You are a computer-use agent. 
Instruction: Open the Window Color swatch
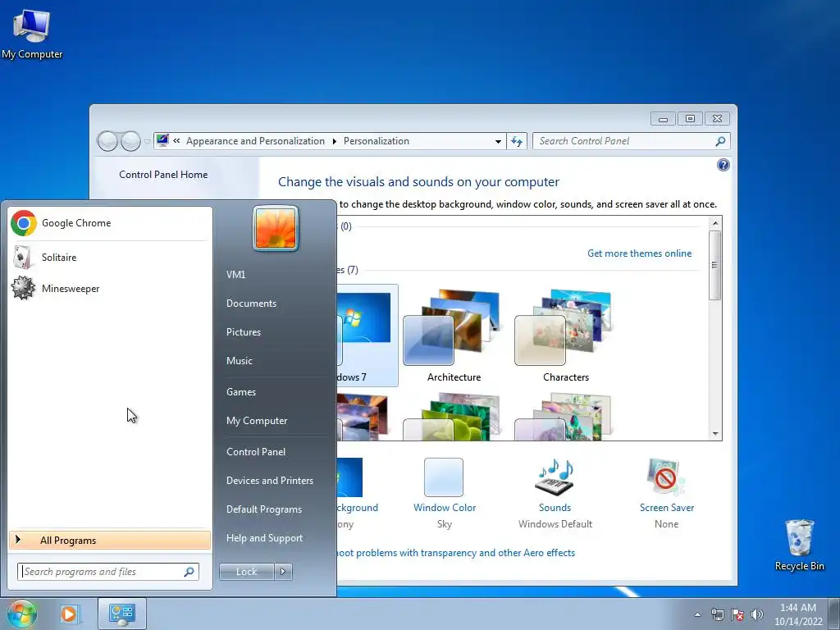tap(444, 477)
